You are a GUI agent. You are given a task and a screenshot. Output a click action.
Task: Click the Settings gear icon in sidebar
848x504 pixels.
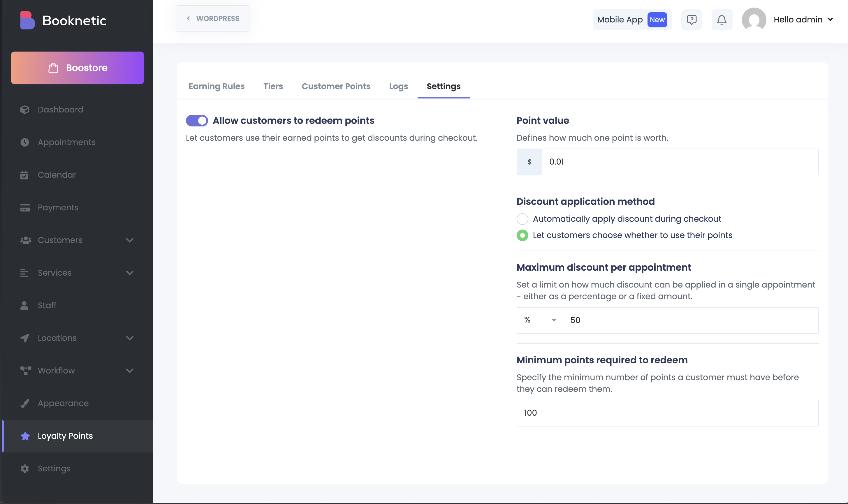coord(24,468)
